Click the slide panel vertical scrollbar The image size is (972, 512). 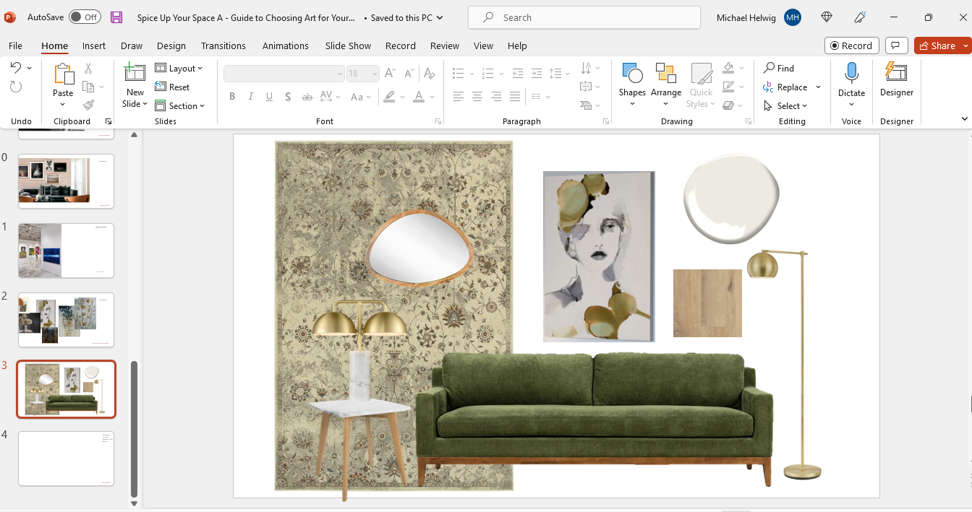pyautogui.click(x=134, y=428)
